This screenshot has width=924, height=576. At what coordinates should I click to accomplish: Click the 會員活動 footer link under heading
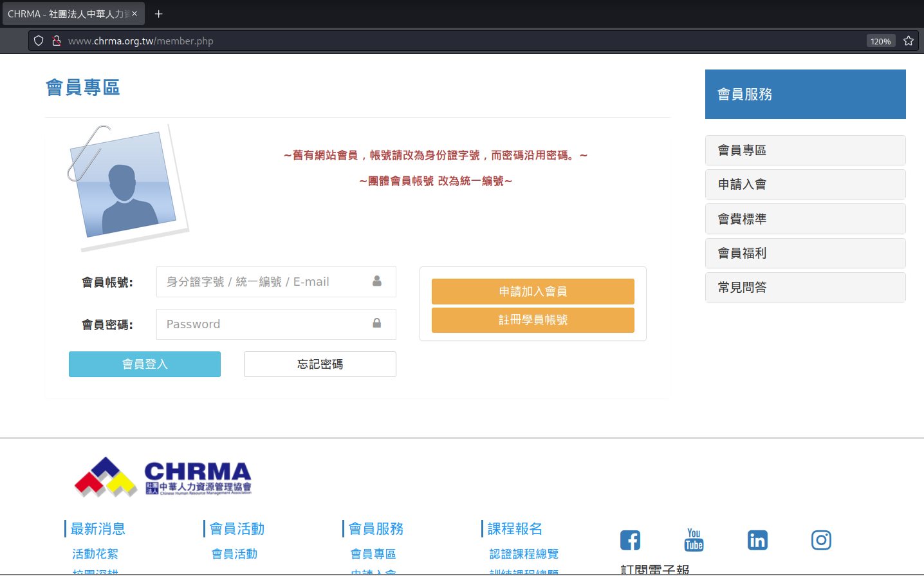coord(234,553)
